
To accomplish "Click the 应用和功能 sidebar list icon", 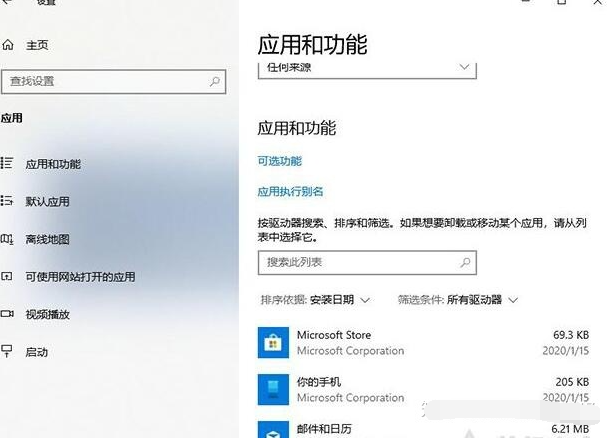I will click(x=7, y=163).
